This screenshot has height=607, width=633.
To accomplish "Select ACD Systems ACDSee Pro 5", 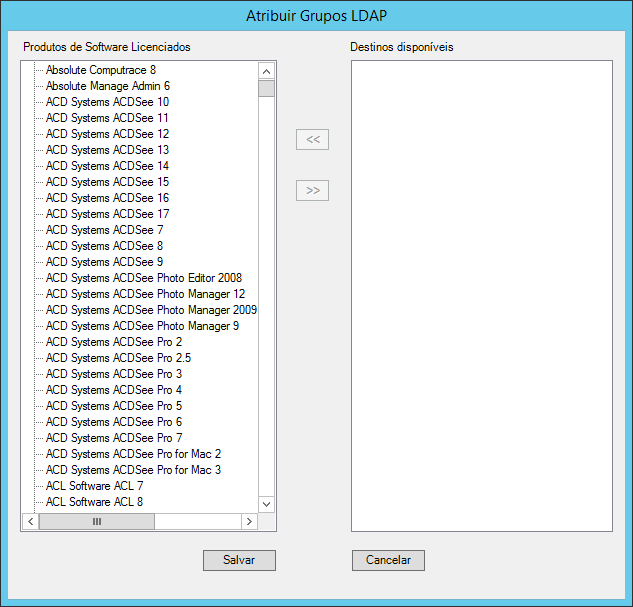I will 114,406.
